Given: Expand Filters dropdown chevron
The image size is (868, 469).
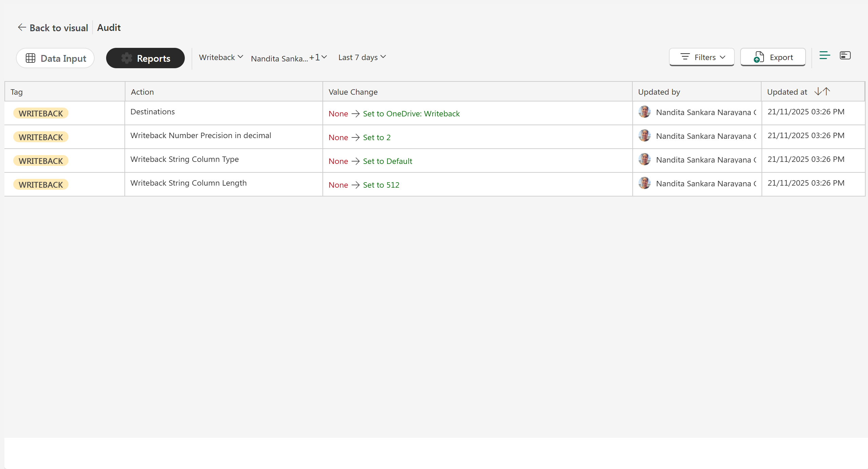Looking at the screenshot, I should click(x=723, y=57).
